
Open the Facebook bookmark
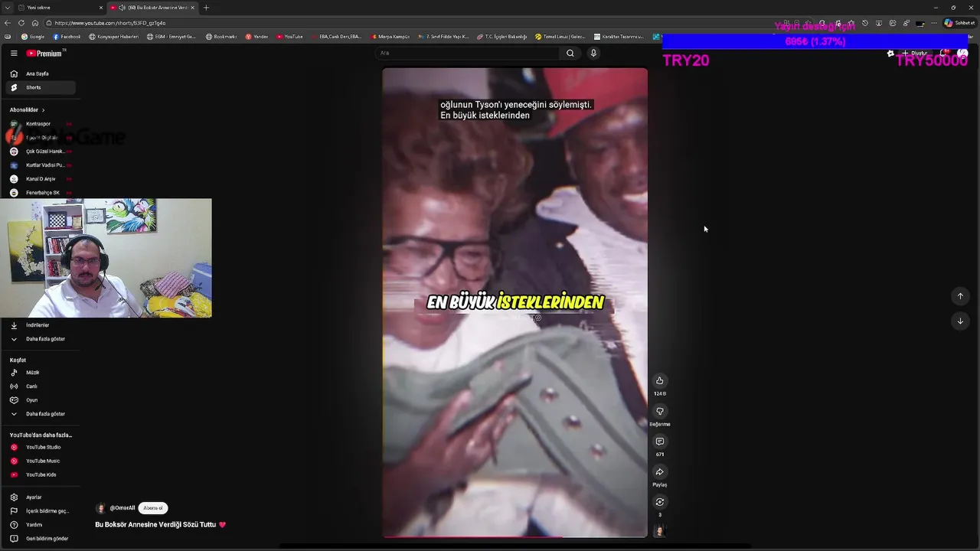(67, 37)
